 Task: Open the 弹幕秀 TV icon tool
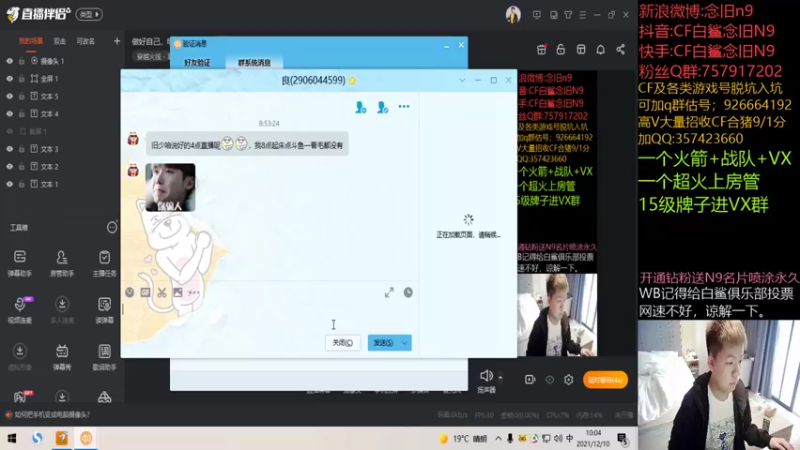tap(62, 357)
